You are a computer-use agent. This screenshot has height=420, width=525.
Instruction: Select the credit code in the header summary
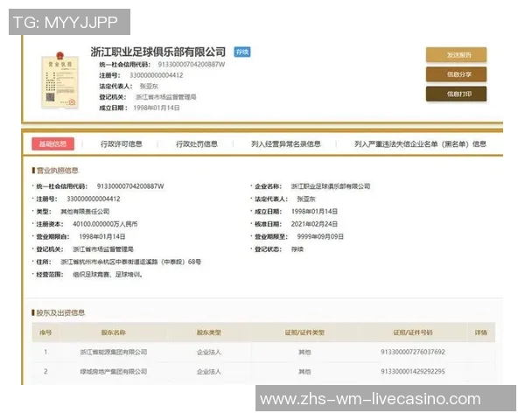click(191, 64)
